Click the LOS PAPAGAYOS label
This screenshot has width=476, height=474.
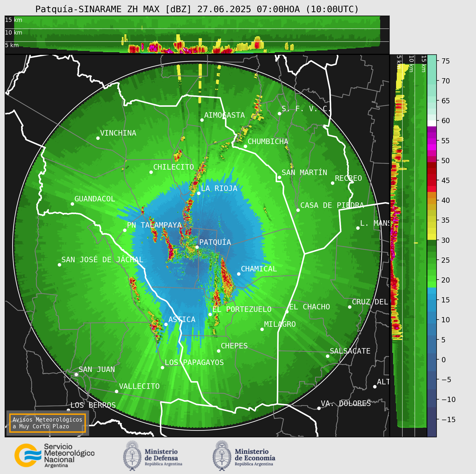click(194, 362)
